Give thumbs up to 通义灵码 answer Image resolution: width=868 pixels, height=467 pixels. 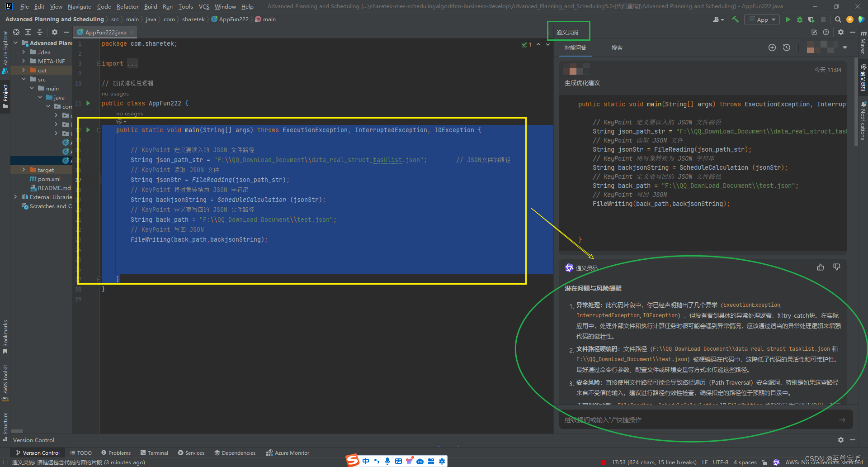pyautogui.click(x=821, y=267)
